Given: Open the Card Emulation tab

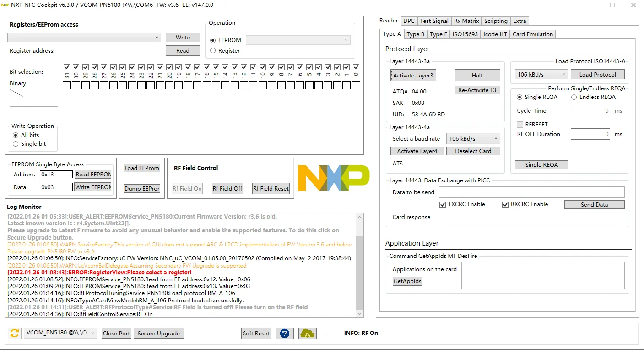Looking at the screenshot, I should [533, 34].
